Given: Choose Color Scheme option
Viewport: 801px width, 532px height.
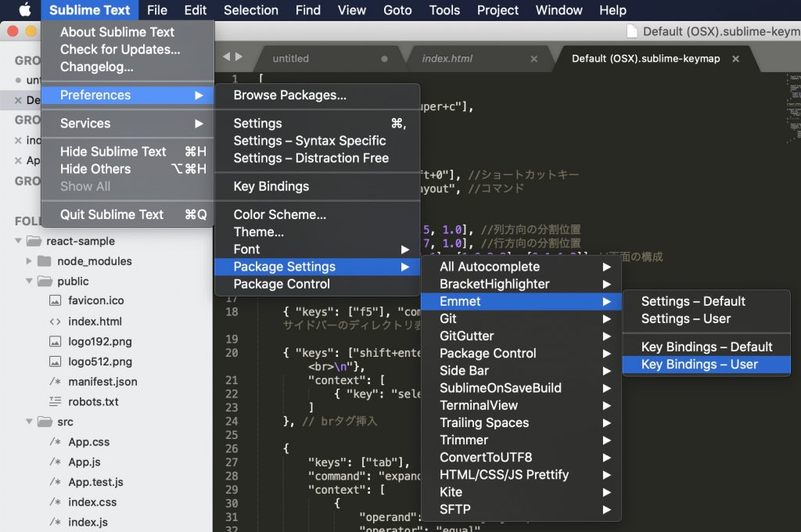Looking at the screenshot, I should click(318, 214).
